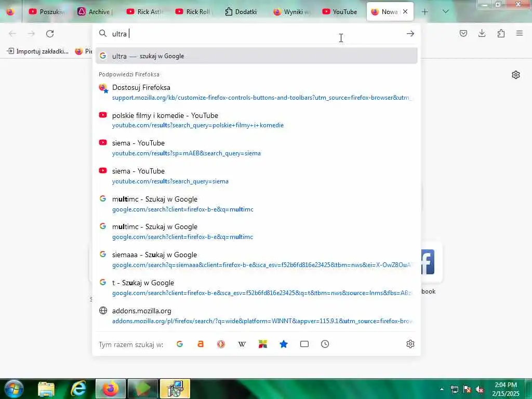Open the clock showing 2:04 PM
The image size is (532, 399).
(506, 389)
